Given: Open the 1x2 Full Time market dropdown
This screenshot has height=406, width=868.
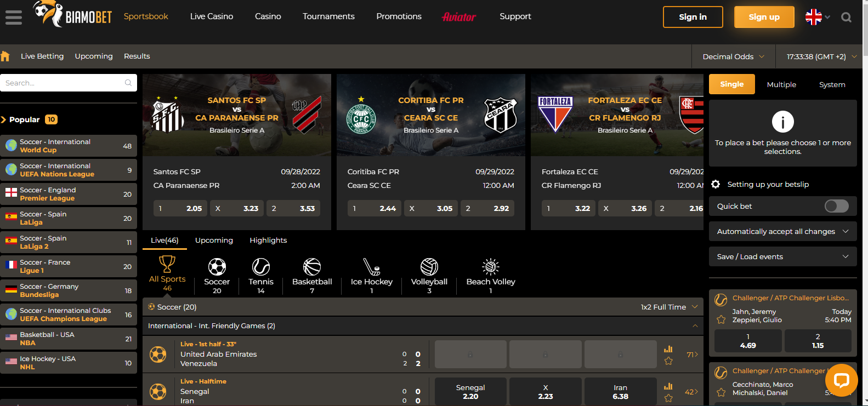Looking at the screenshot, I should tap(669, 307).
